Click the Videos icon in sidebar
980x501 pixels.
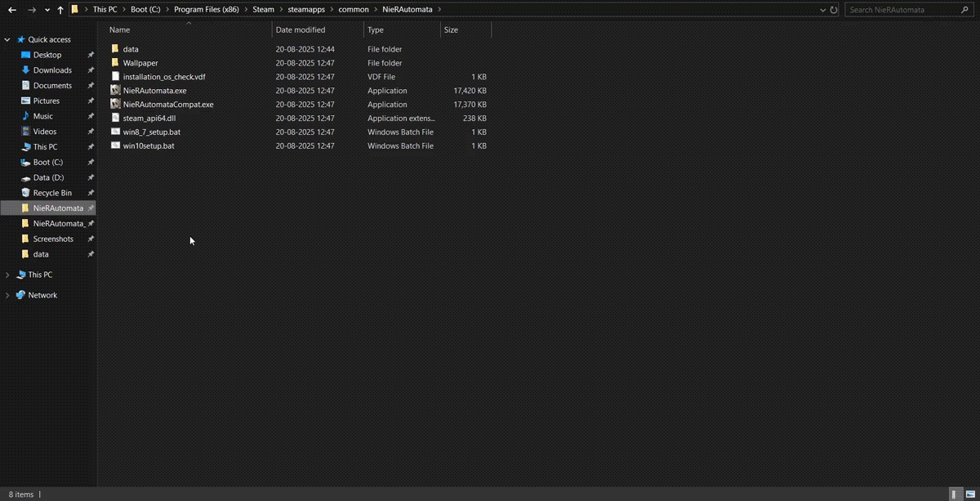(25, 132)
